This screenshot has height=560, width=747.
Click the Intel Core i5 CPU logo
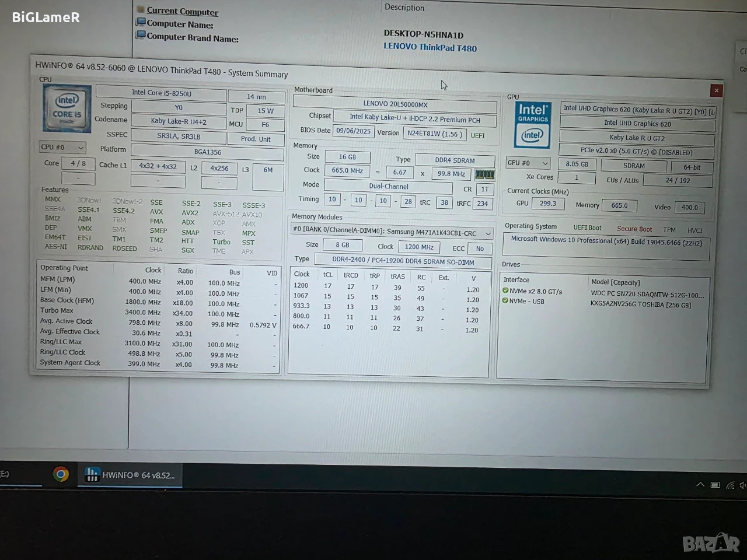tap(67, 108)
